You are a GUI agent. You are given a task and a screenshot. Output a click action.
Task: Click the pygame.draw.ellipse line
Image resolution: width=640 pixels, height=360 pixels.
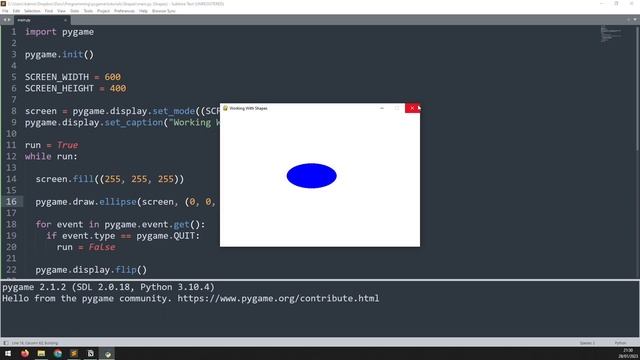point(125,202)
